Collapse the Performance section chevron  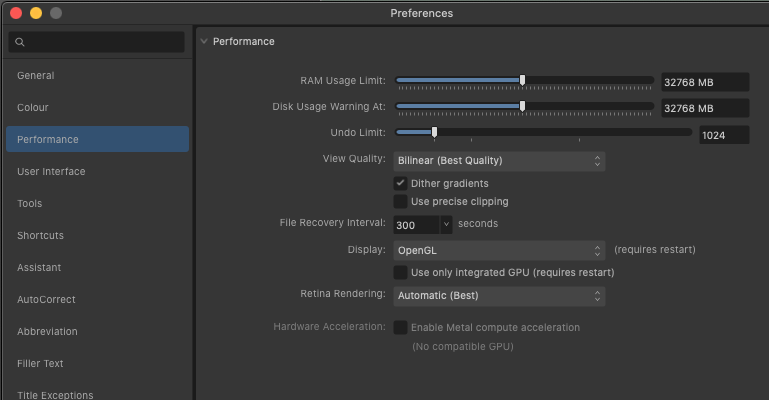click(x=204, y=41)
